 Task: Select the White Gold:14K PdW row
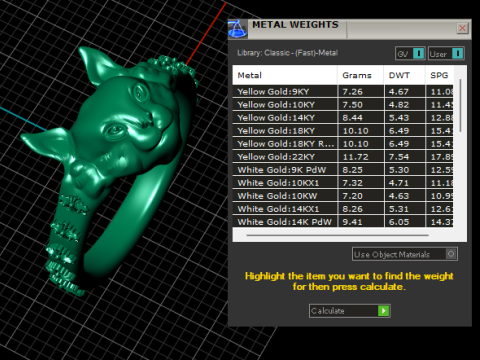(x=343, y=221)
